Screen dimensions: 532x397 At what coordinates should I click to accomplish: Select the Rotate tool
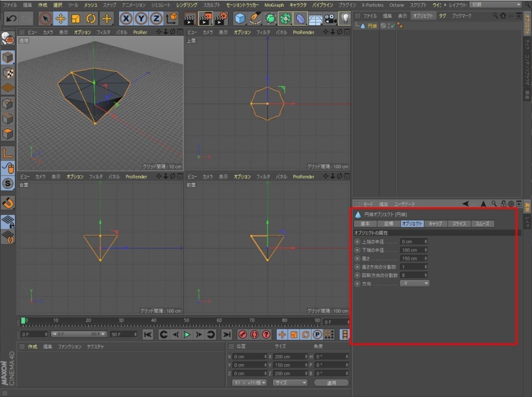pyautogui.click(x=91, y=18)
